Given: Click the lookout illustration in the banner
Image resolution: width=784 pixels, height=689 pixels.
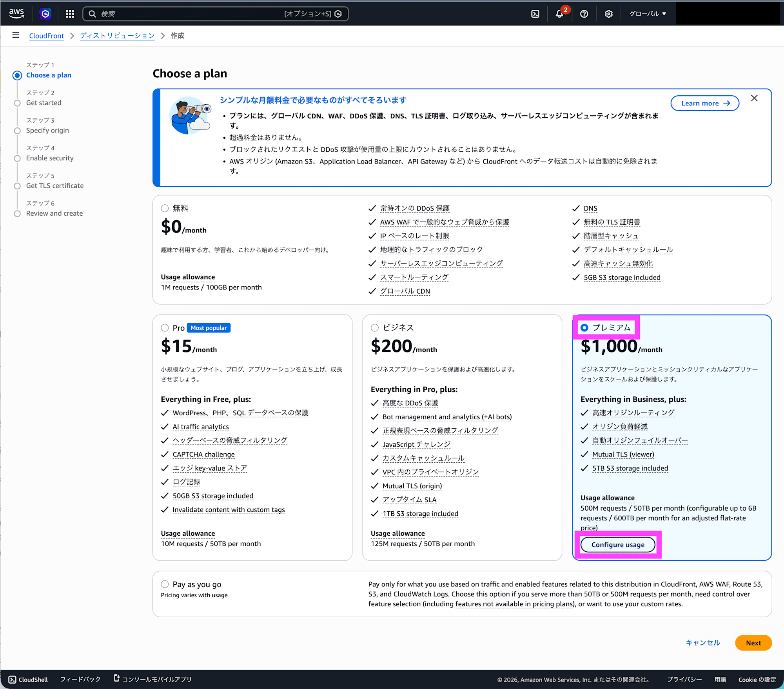Looking at the screenshot, I should (x=191, y=115).
